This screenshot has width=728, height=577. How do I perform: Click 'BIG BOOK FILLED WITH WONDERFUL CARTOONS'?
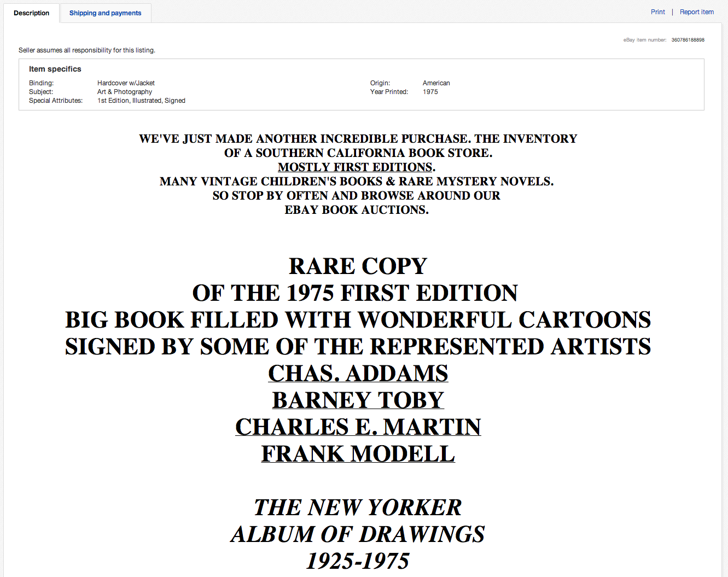[358, 320]
